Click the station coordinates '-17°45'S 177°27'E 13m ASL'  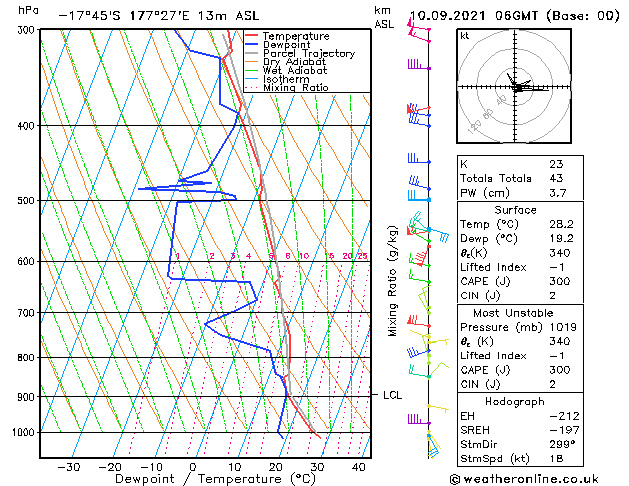point(159,16)
